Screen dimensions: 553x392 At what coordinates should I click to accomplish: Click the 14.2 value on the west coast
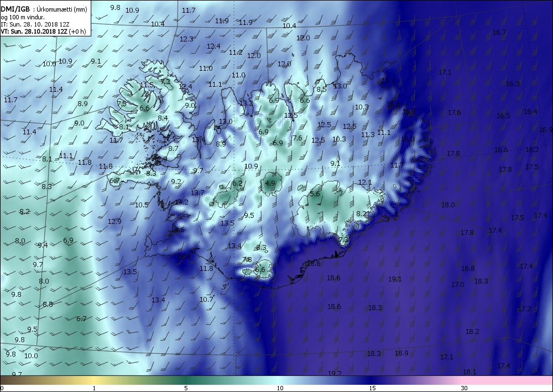tap(181, 202)
